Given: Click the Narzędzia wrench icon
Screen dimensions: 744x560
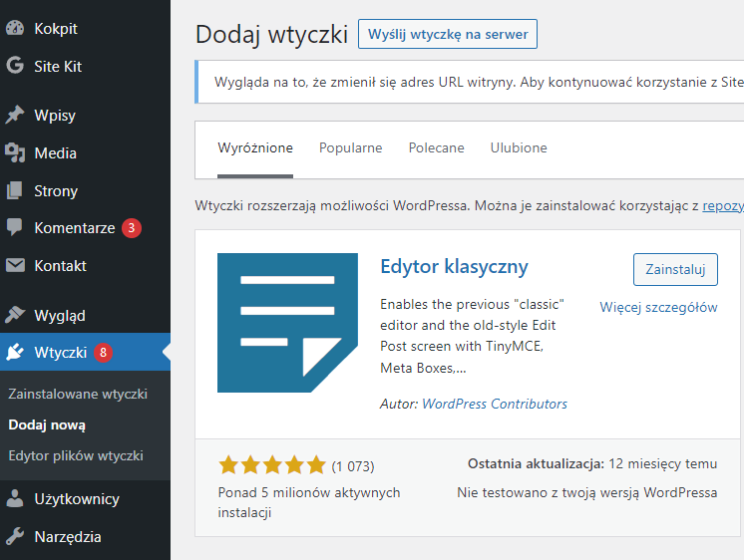Looking at the screenshot, I should click(15, 536).
